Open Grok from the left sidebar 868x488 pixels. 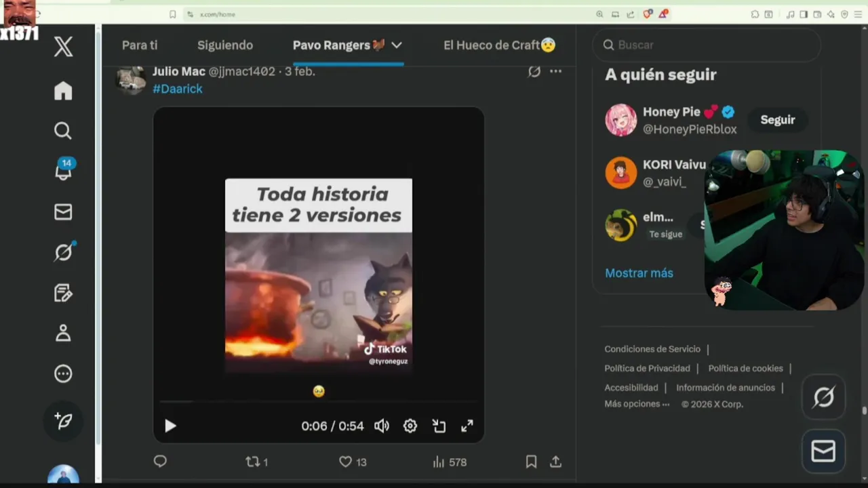point(64,252)
